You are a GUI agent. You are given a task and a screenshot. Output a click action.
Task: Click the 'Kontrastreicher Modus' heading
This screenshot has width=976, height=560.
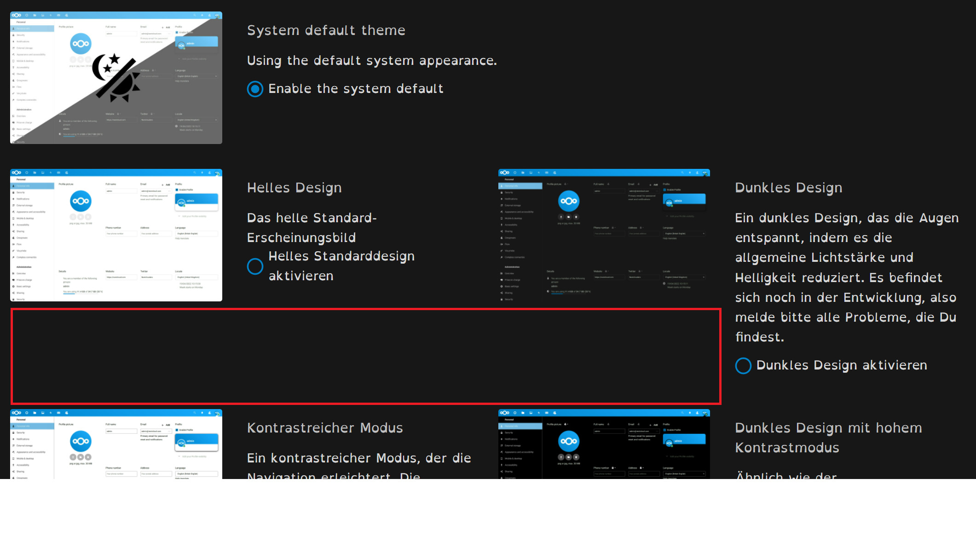coord(324,428)
